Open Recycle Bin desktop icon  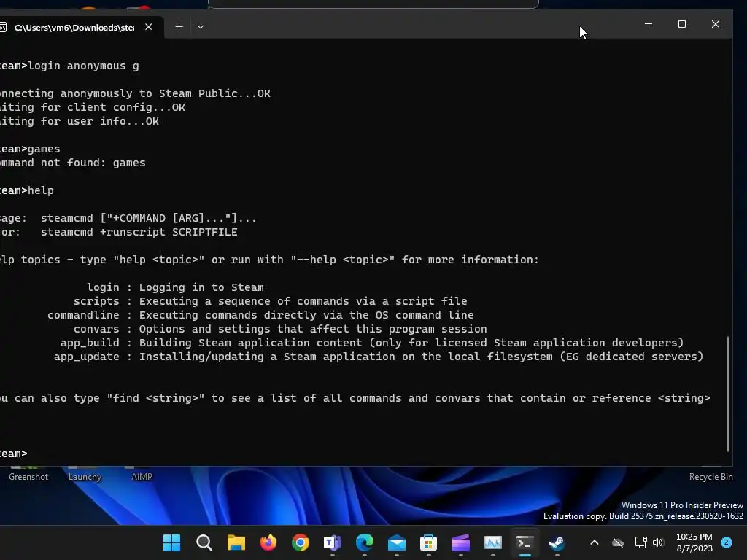[711, 477]
